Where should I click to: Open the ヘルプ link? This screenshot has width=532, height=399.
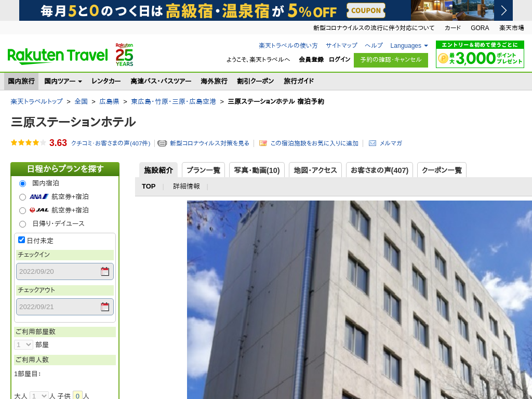click(x=374, y=46)
